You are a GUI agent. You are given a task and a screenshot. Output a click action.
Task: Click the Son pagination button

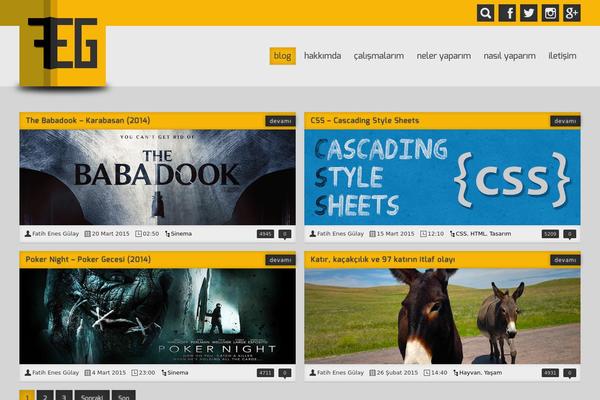click(x=124, y=396)
